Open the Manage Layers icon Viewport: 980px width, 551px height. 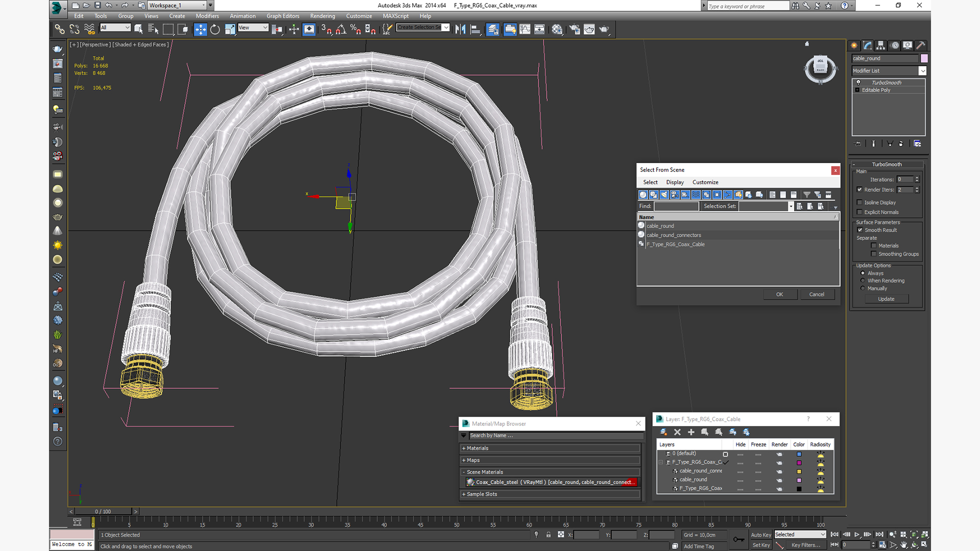[493, 30]
